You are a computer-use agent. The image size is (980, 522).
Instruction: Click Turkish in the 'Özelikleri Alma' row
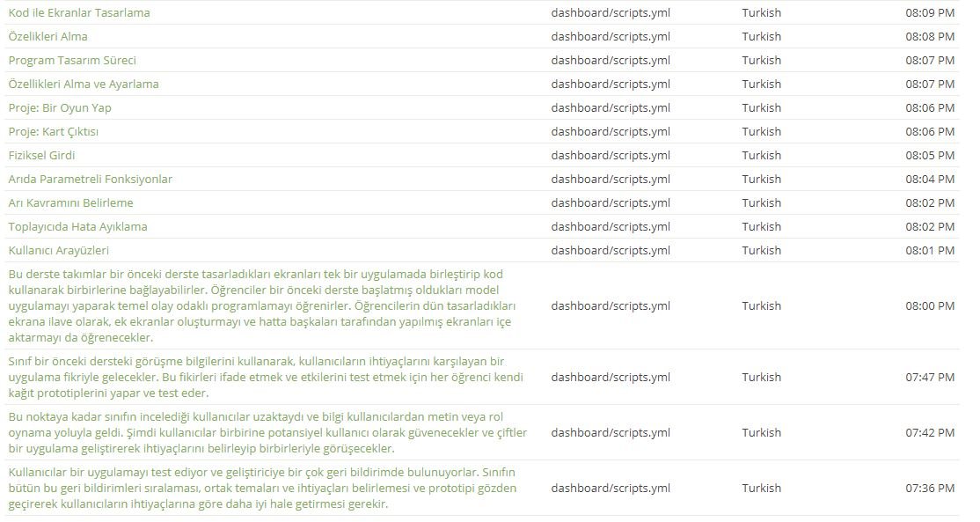point(761,36)
